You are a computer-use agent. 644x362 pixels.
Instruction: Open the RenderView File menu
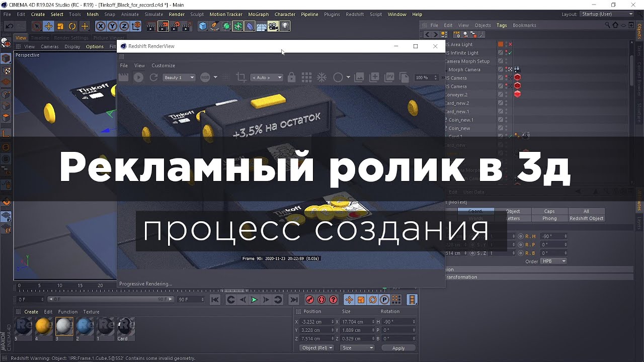point(124,65)
